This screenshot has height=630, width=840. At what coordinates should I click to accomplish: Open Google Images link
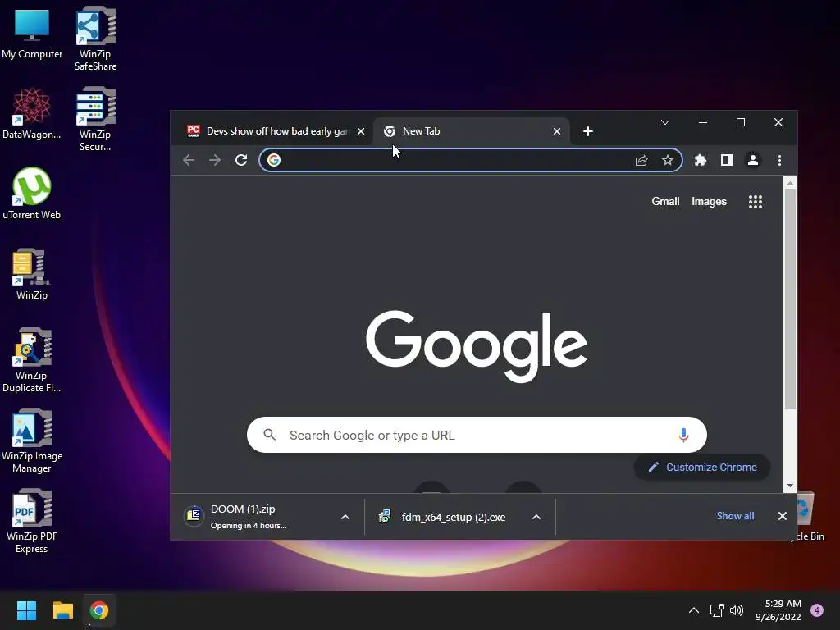click(x=709, y=202)
